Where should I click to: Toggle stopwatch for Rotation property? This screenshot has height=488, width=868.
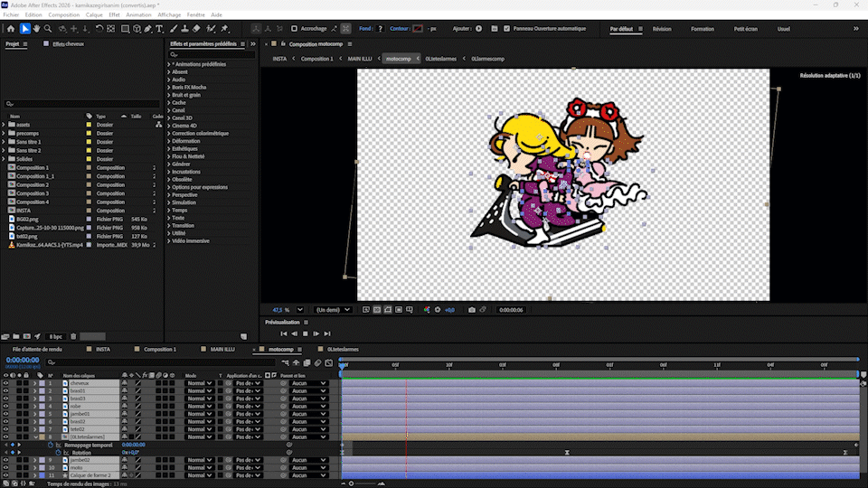[x=58, y=453]
